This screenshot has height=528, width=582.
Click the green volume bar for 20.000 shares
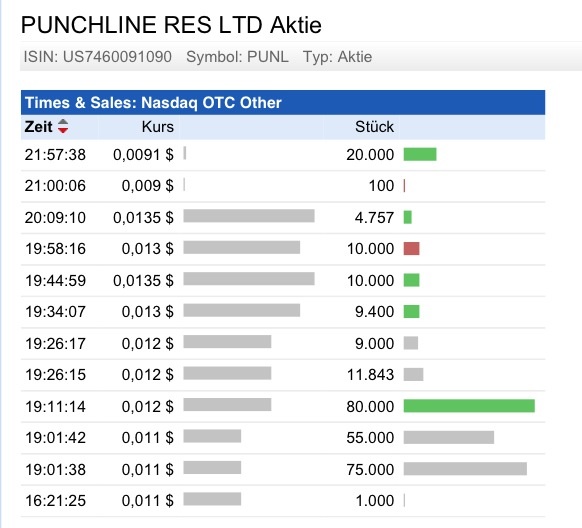[x=420, y=154]
